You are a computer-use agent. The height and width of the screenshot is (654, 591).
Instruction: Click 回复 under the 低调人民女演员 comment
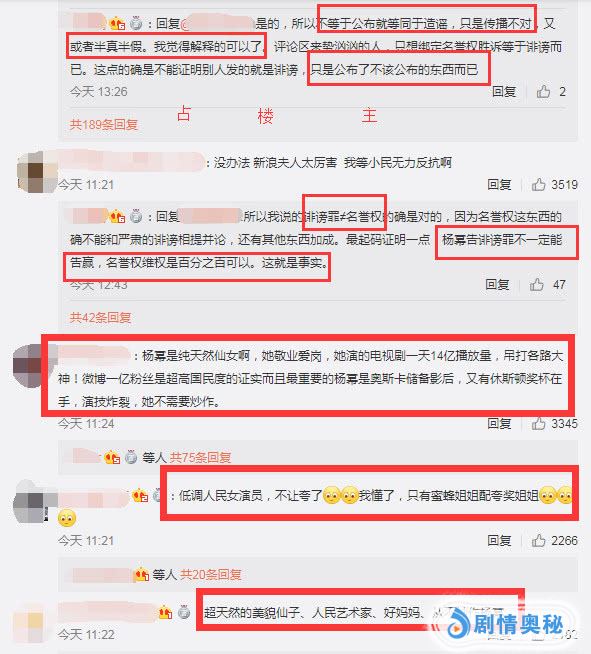(x=499, y=541)
